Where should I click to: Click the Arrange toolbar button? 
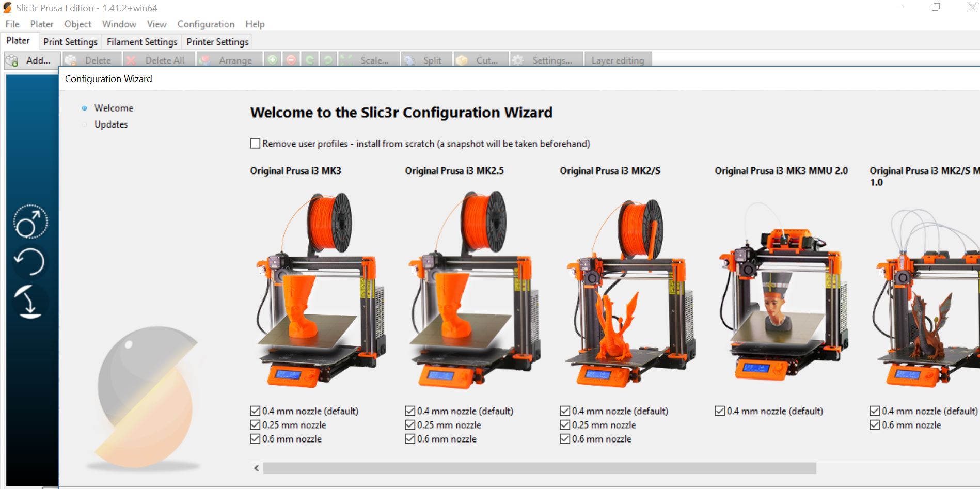(x=229, y=60)
